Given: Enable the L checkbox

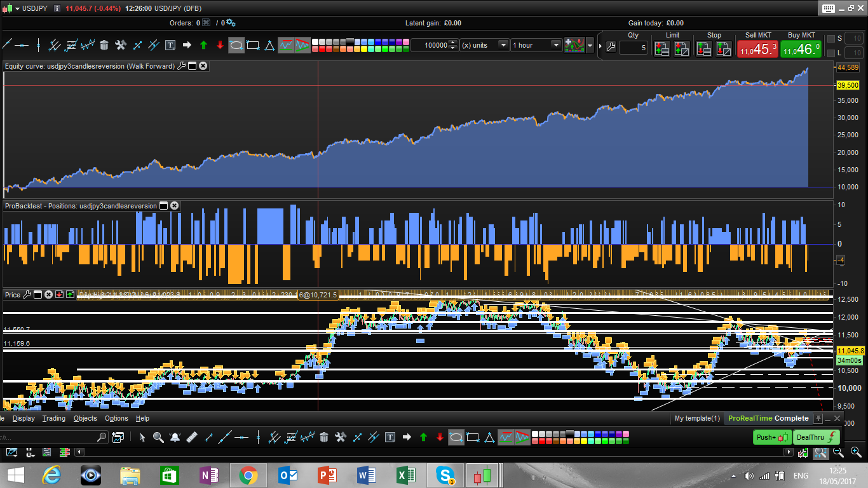Looking at the screenshot, I should [x=831, y=53].
